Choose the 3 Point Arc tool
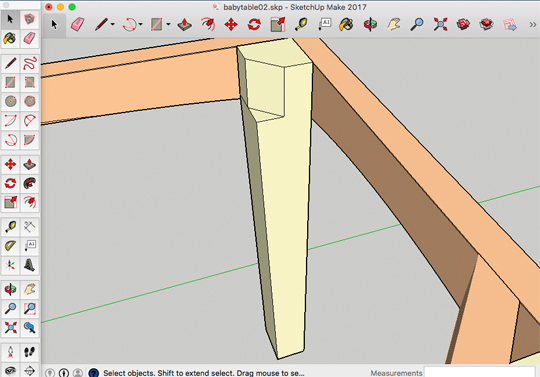 click(30, 121)
